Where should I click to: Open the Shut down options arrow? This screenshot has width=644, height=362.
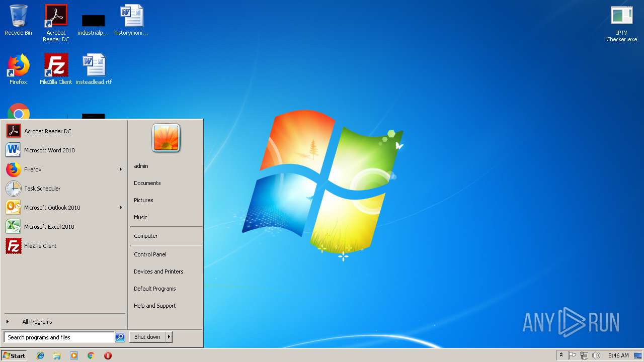coord(169,337)
